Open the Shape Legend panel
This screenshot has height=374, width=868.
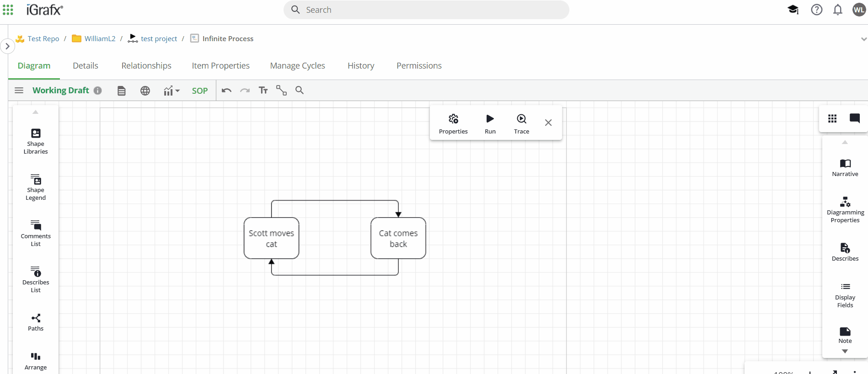36,187
